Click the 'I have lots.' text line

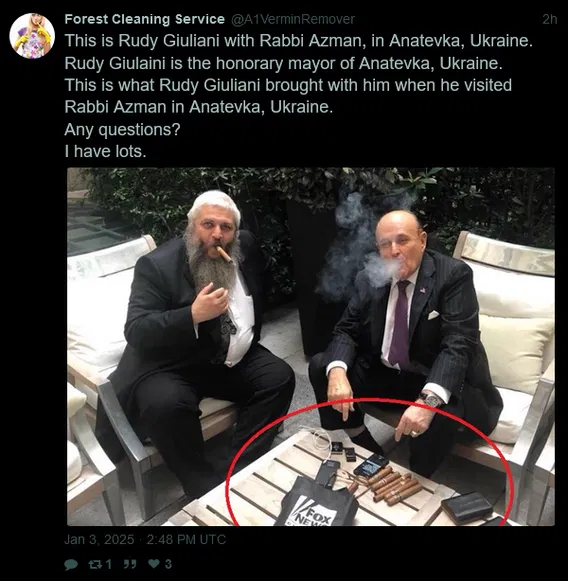(106, 152)
